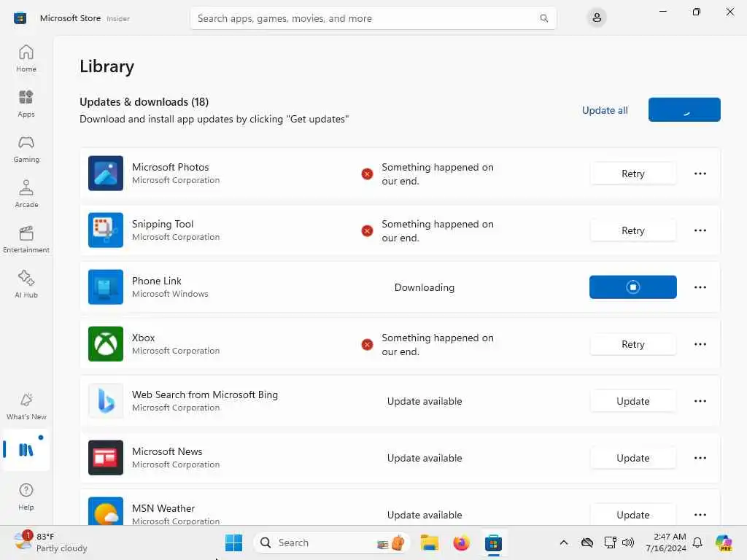Screen dimensions: 747x560
Task: Click the Snipping Tool app icon
Action: pyautogui.click(x=106, y=230)
